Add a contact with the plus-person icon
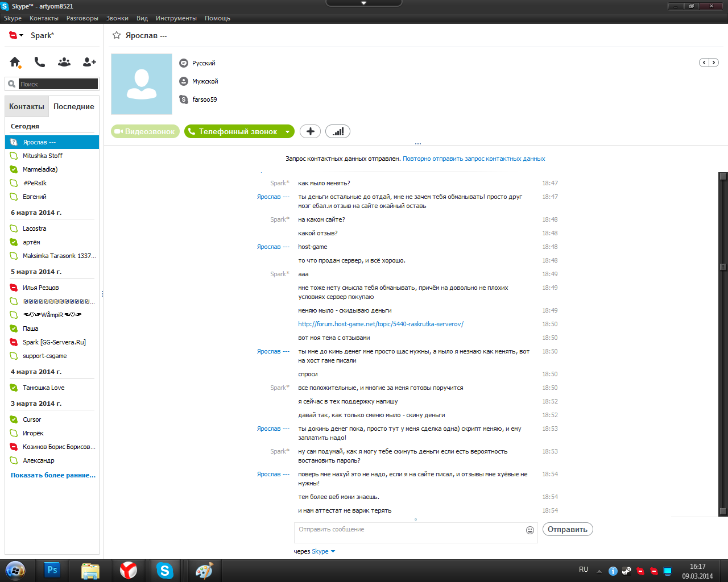The image size is (728, 582). 89,62
